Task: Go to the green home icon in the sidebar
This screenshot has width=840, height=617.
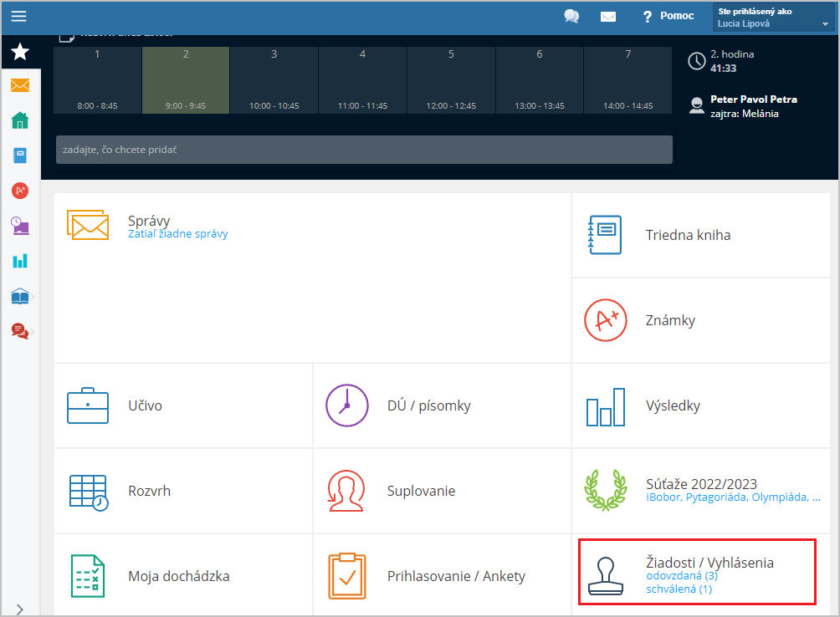Action: pos(20,120)
